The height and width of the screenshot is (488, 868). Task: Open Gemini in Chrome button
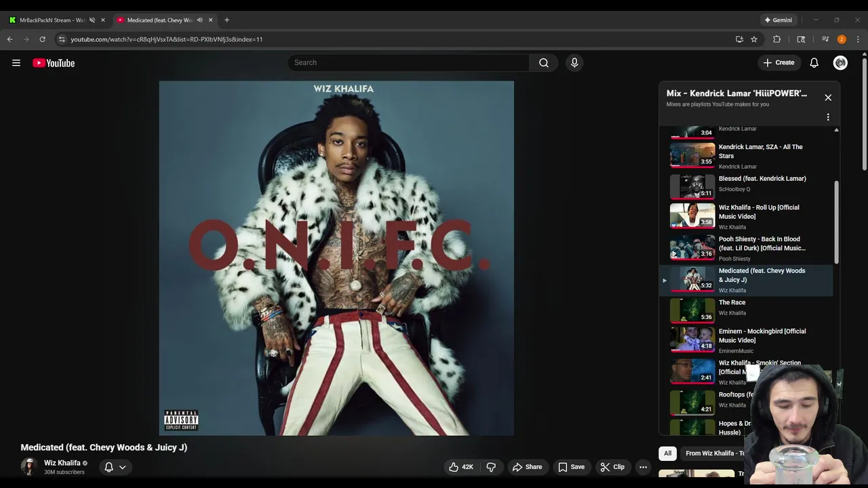[778, 20]
